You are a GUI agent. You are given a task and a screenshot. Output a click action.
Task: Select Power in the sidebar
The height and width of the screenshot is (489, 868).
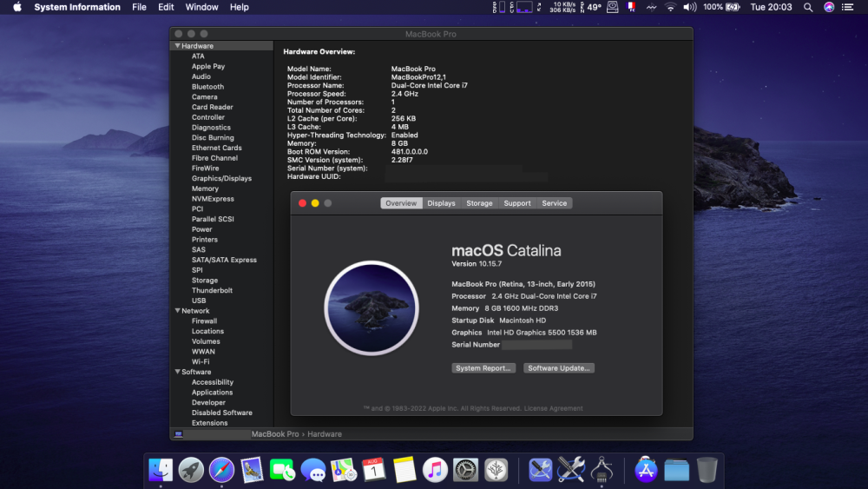(201, 229)
